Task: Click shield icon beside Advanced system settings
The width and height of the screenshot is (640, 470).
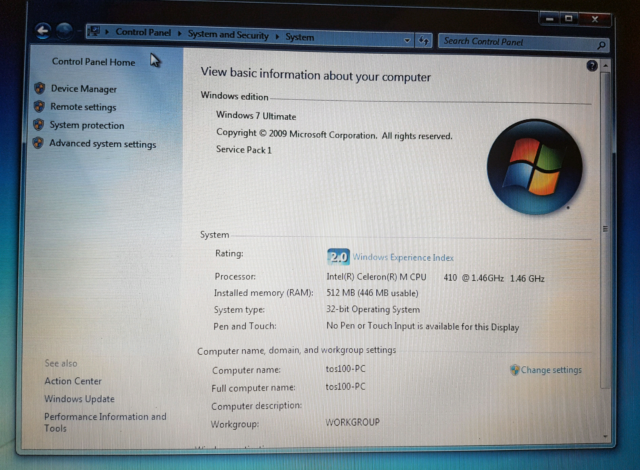Action: coord(38,142)
